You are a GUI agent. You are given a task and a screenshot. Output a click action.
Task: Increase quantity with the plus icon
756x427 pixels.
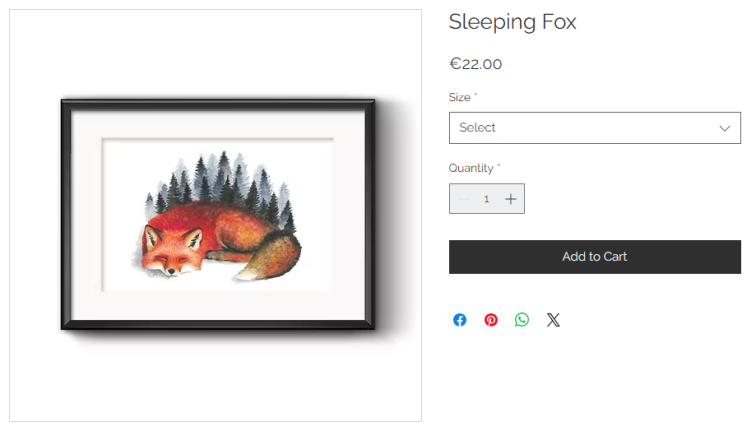511,199
